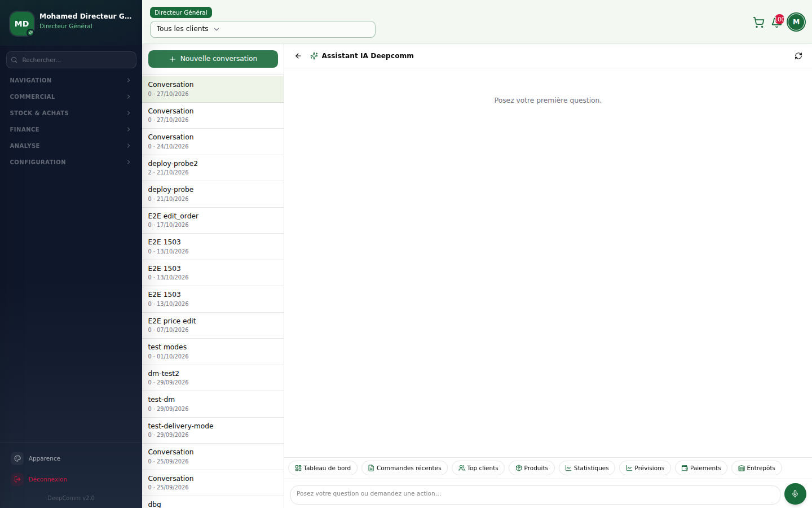Select the Entrepôts shortcut chip
The width and height of the screenshot is (812, 508).
coord(757,468)
